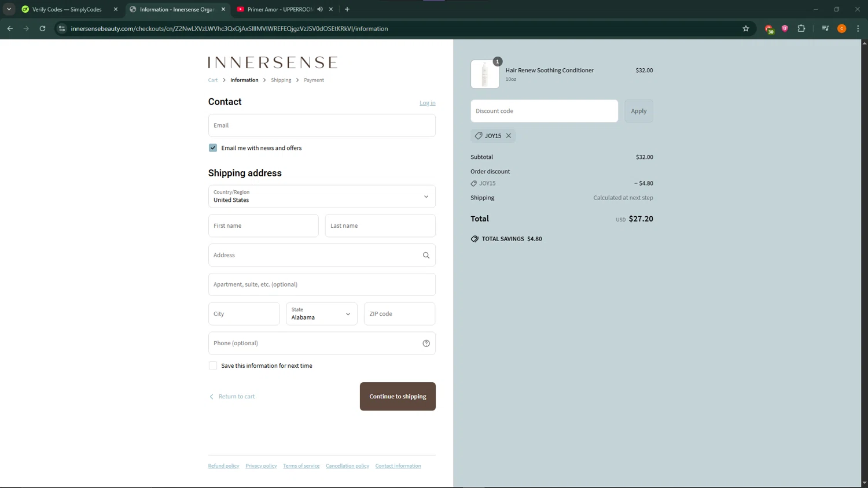The height and width of the screenshot is (488, 868).
Task: Click the Information breadcrumb step
Action: [x=244, y=80]
